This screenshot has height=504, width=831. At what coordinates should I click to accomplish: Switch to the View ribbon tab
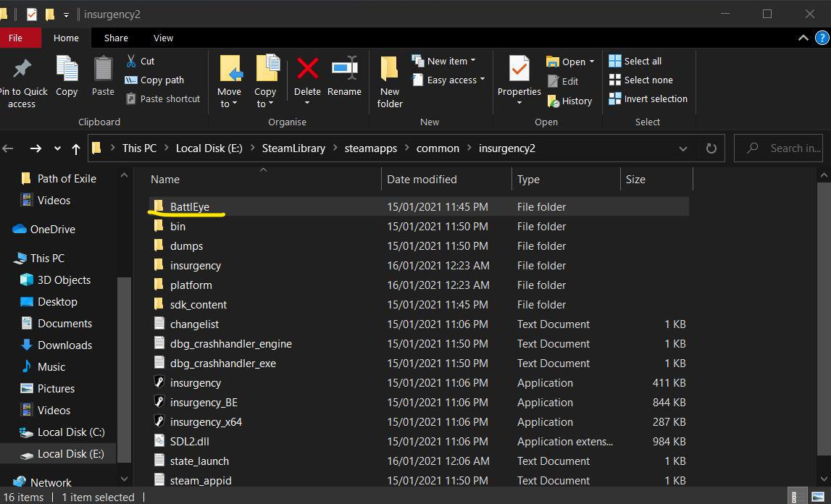coord(163,38)
